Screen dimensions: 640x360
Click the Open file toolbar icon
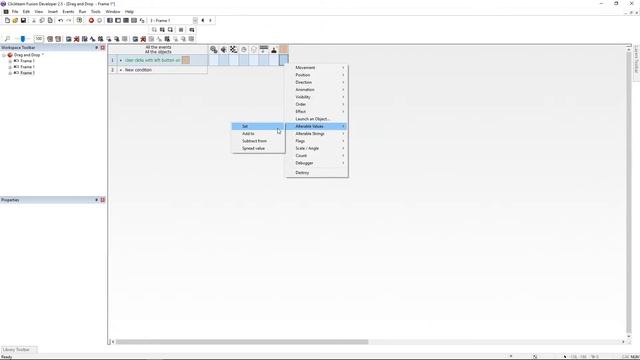tap(15, 20)
